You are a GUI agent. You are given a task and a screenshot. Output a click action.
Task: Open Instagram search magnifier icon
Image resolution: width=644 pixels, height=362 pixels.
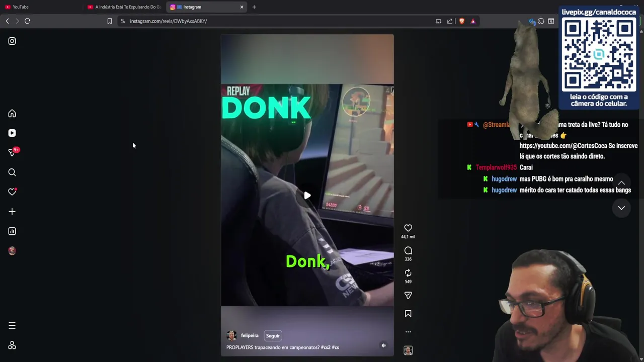(12, 172)
